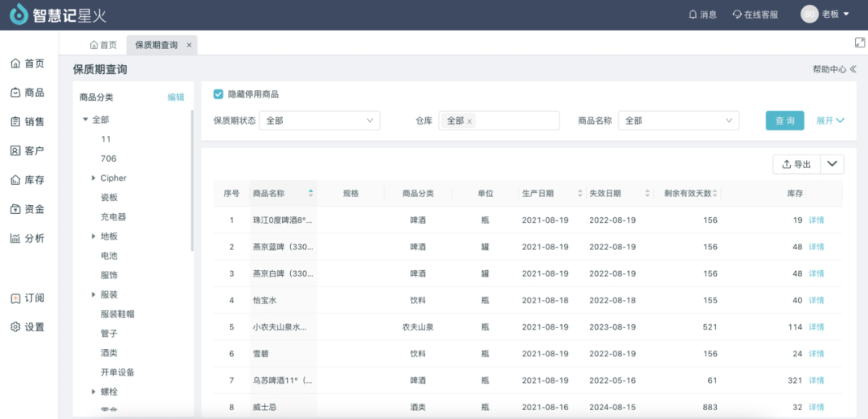Click the 导出 export button
This screenshot has height=419, width=868.
pos(796,164)
